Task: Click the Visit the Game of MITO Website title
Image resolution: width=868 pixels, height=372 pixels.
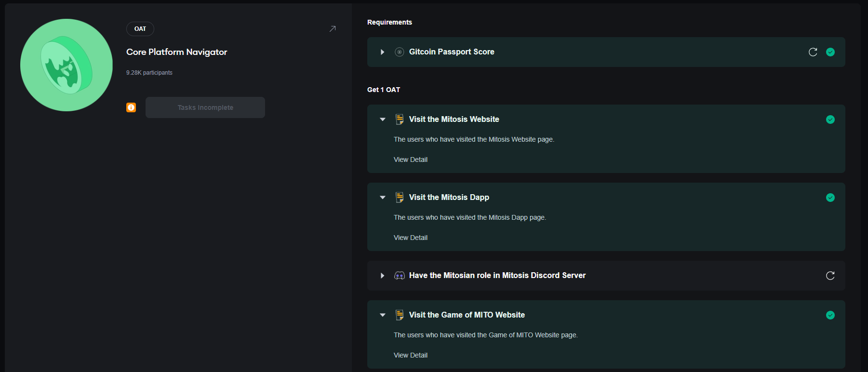Action: [x=467, y=315]
